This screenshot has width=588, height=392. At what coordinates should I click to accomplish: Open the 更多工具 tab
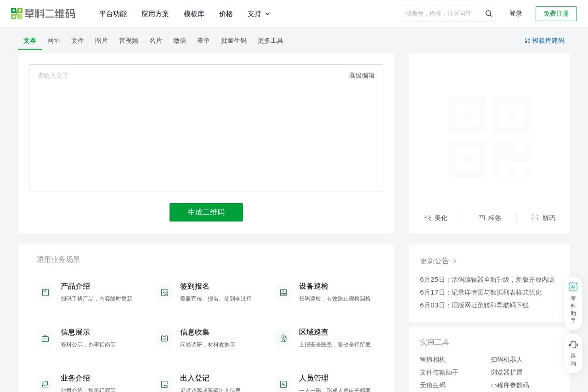pos(271,40)
